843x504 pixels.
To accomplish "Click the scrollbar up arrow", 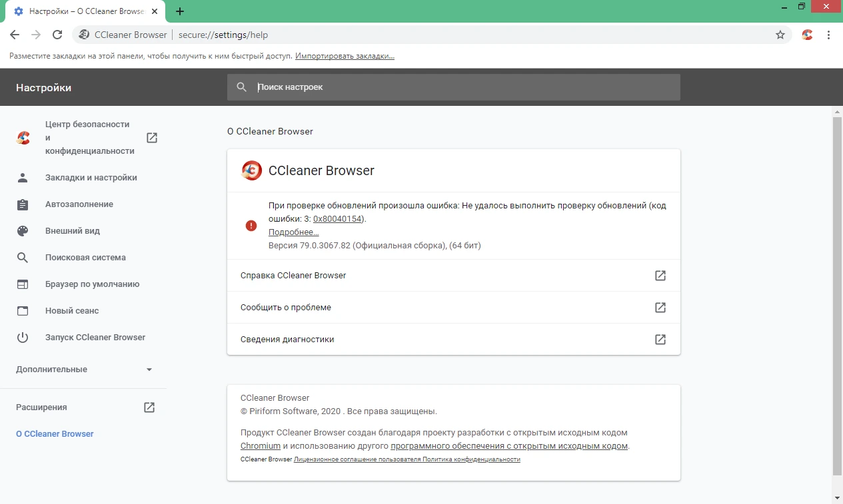I will pos(838,111).
